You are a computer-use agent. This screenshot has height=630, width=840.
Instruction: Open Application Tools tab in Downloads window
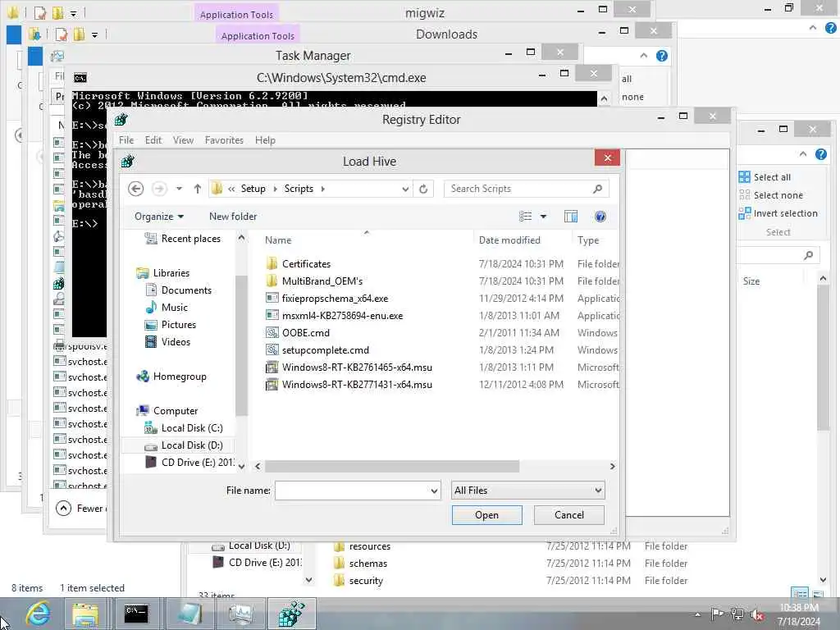point(258,36)
